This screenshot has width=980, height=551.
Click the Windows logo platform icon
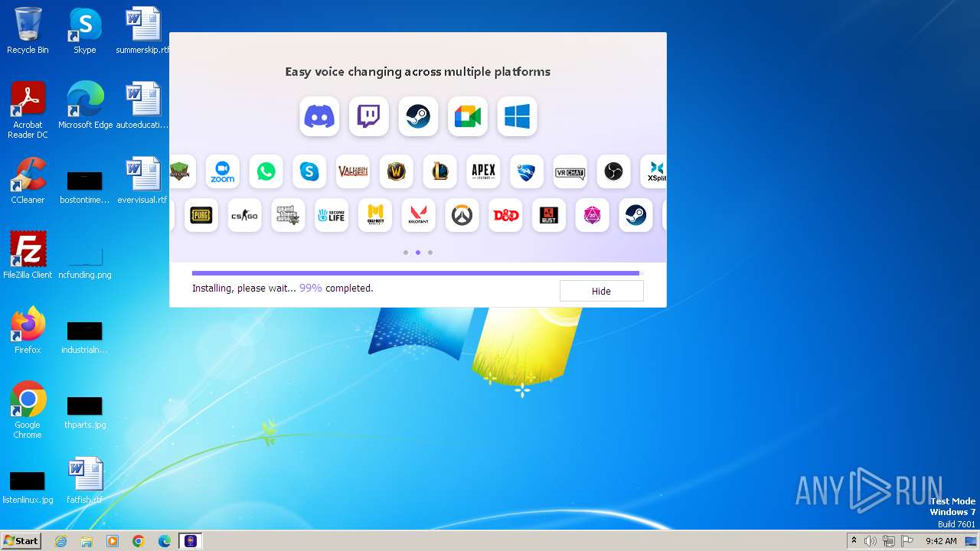tap(517, 117)
